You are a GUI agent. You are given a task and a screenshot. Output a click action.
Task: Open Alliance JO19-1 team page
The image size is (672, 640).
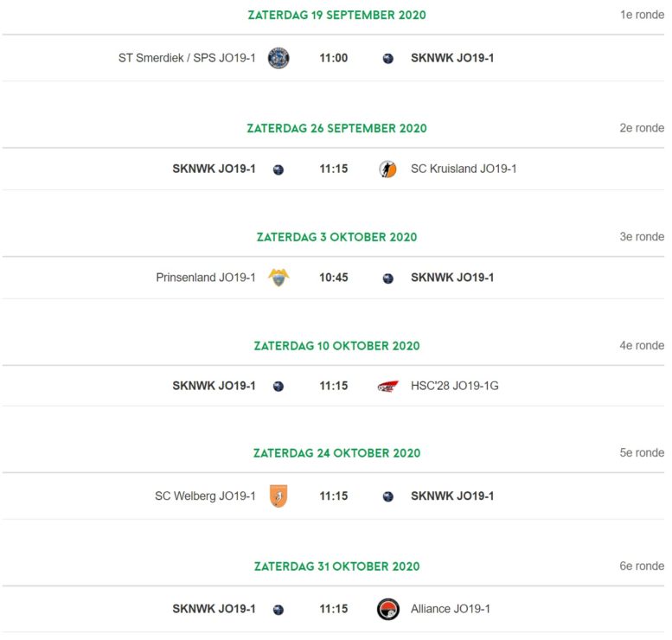pos(451,609)
